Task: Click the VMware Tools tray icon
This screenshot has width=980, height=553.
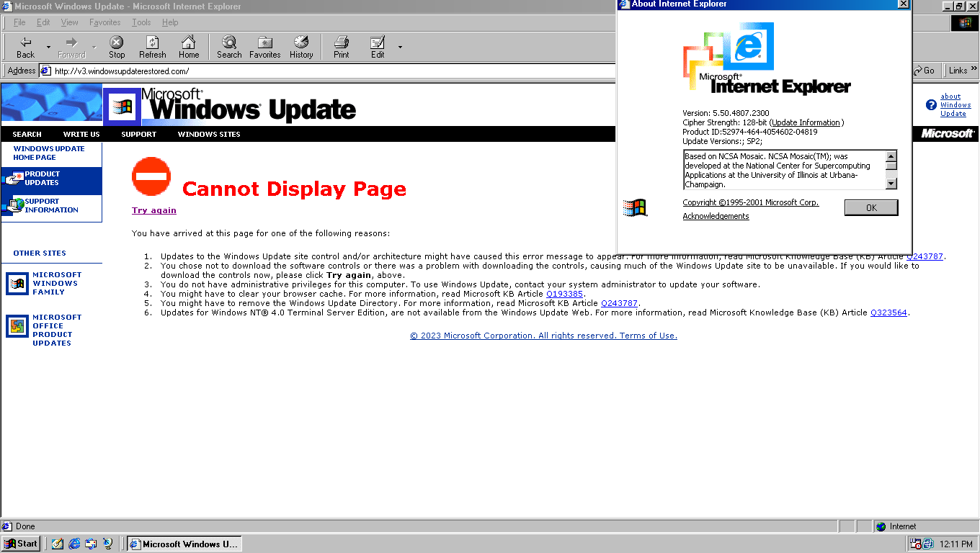Action: coord(928,544)
